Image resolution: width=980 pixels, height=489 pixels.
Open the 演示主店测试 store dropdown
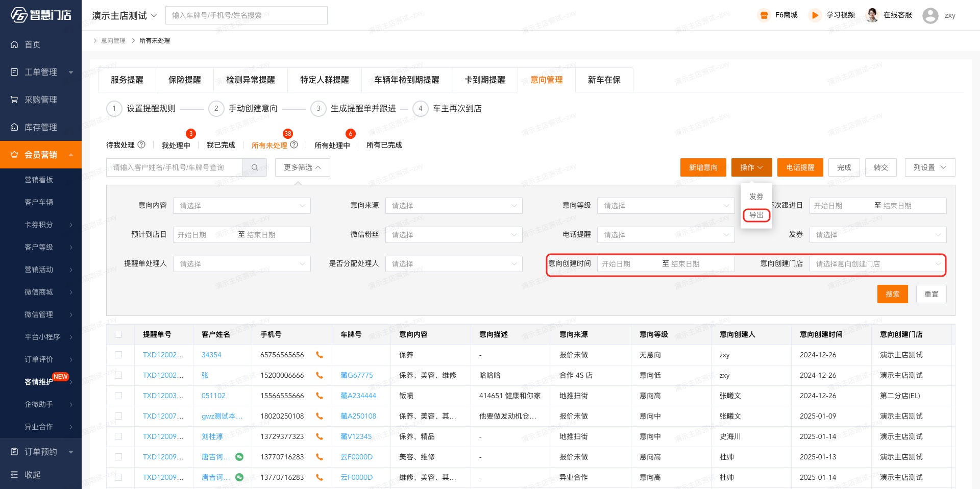coord(125,15)
